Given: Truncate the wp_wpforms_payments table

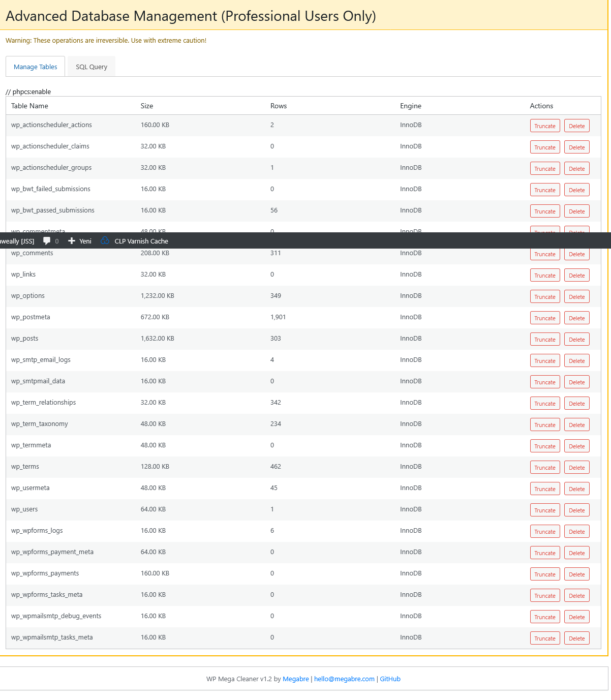Looking at the screenshot, I should tap(544, 574).
